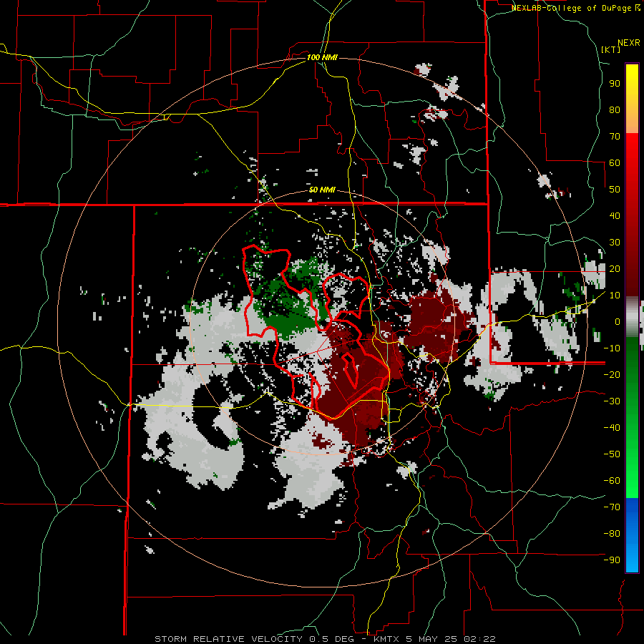Click the 80 value on the velocity scale

pos(615,109)
